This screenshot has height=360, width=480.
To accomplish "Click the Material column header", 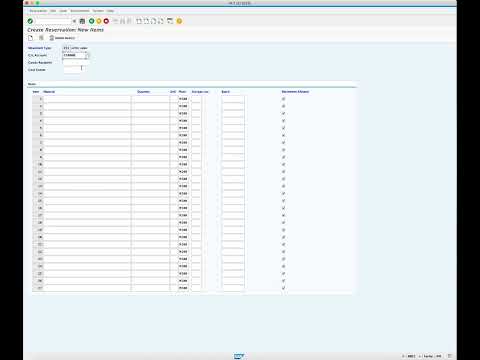I will coord(49,92).
